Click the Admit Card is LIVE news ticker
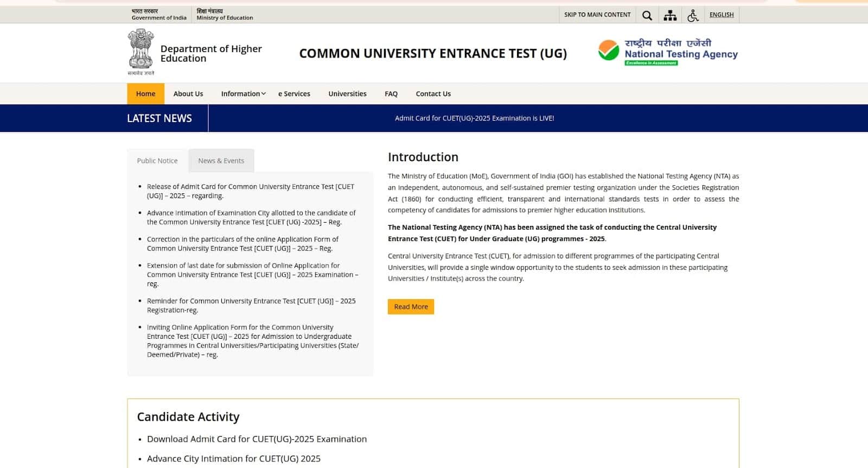 474,118
